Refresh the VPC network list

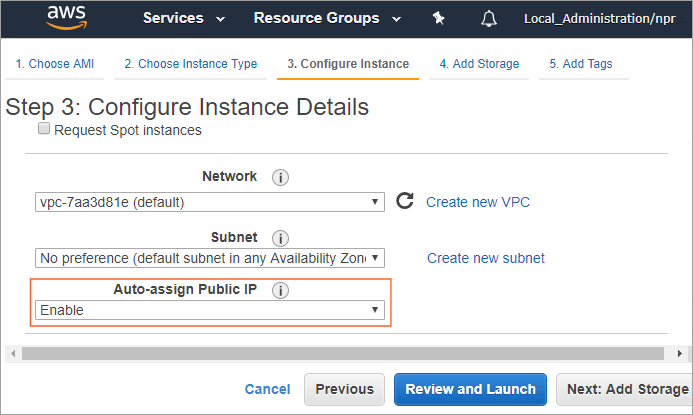coord(405,201)
